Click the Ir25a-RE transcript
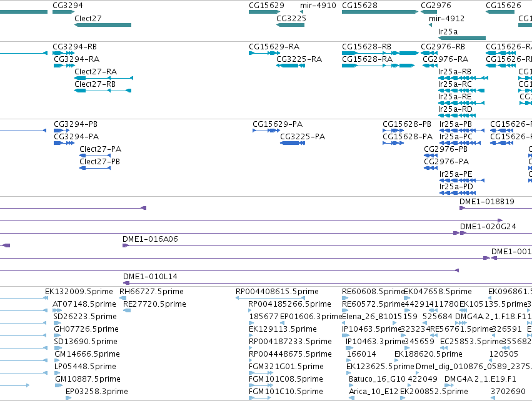This screenshot has height=401, width=532. pos(461,103)
